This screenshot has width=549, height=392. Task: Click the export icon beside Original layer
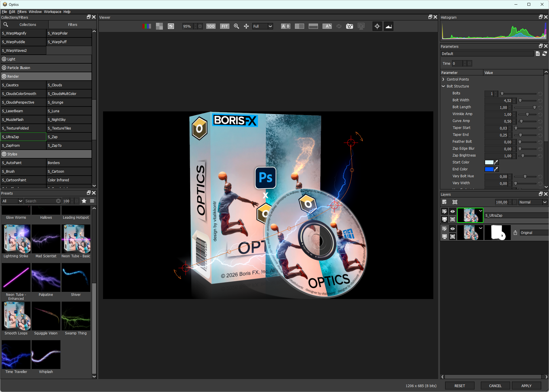pyautogui.click(x=515, y=233)
